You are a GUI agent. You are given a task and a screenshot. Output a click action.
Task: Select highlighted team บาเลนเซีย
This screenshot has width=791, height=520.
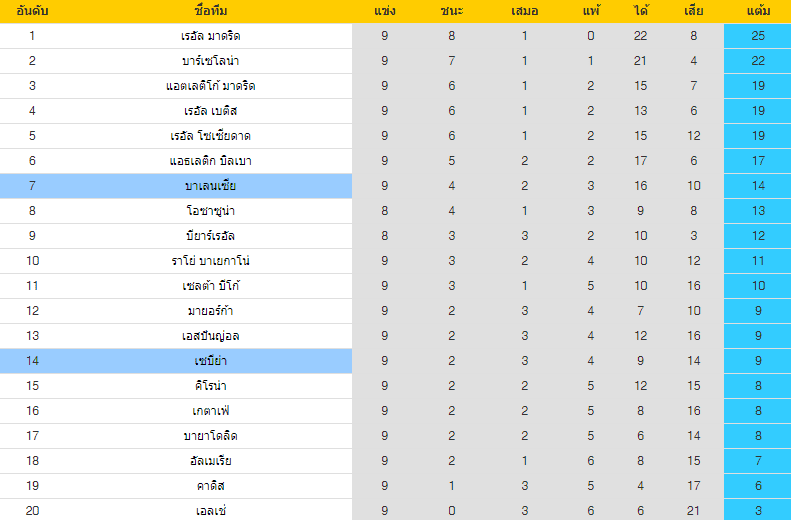click(211, 186)
